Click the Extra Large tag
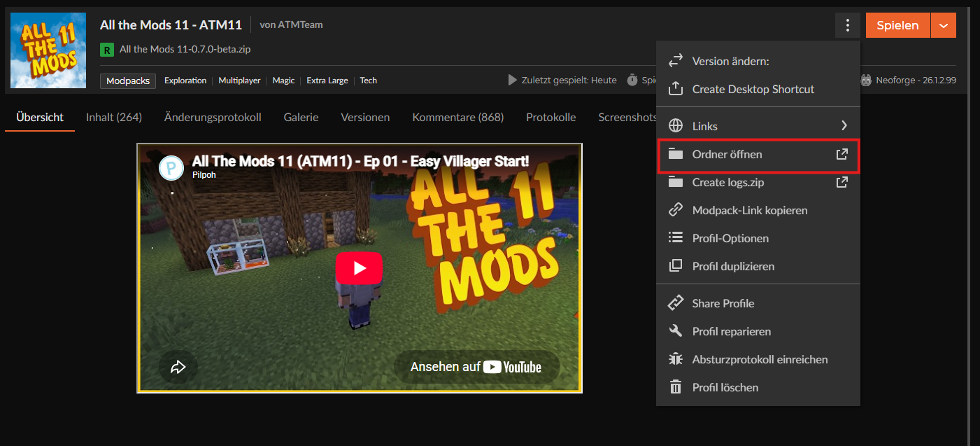Viewport: 980px width, 446px height. [x=327, y=81]
